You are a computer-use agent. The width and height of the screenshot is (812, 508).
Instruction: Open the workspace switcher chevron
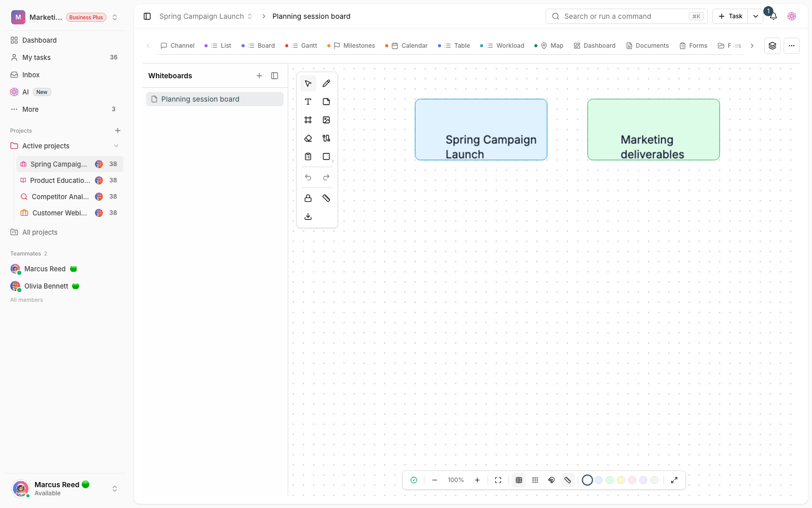point(115,17)
